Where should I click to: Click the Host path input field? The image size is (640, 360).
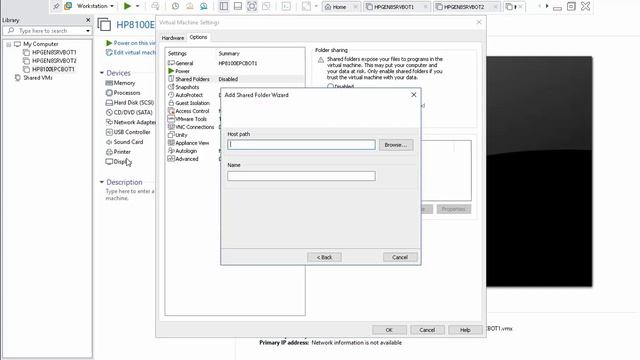tap(301, 144)
